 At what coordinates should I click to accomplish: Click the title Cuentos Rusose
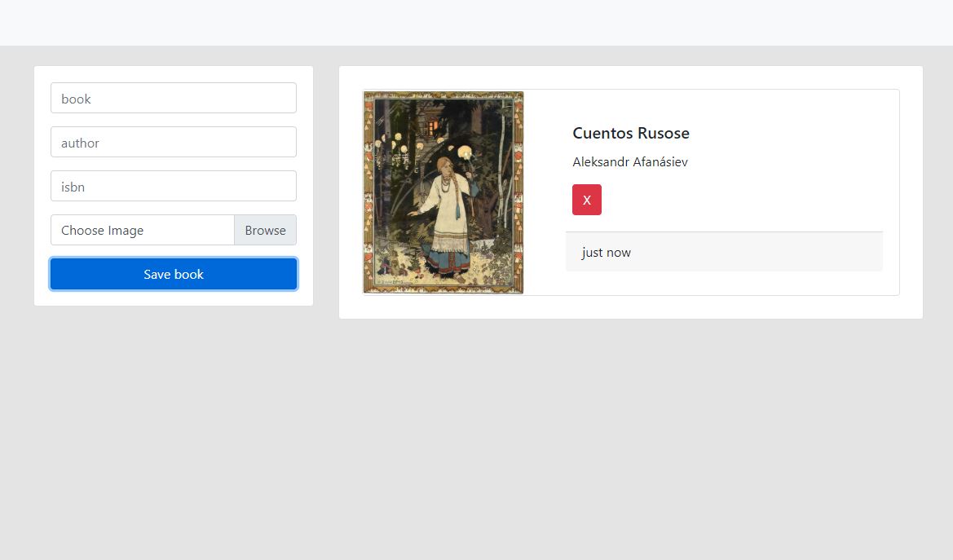pos(630,133)
